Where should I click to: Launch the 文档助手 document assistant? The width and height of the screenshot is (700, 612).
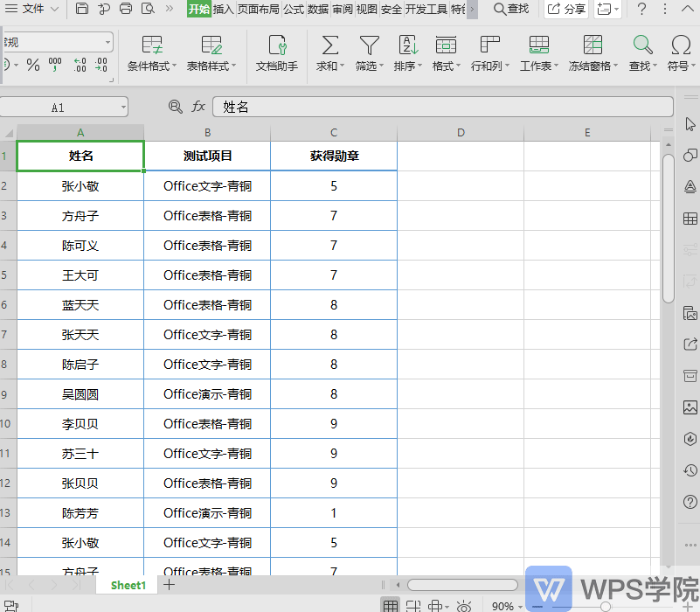pos(277,54)
